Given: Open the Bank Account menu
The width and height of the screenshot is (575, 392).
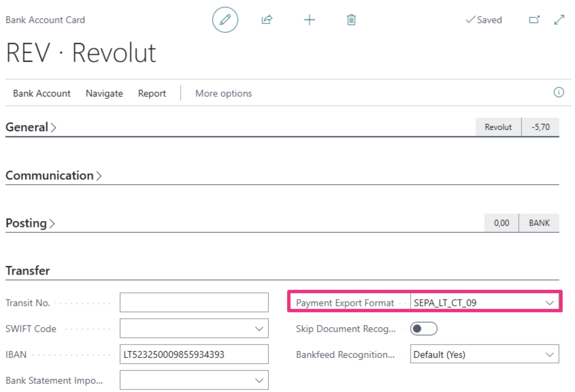Looking at the screenshot, I should (x=42, y=93).
